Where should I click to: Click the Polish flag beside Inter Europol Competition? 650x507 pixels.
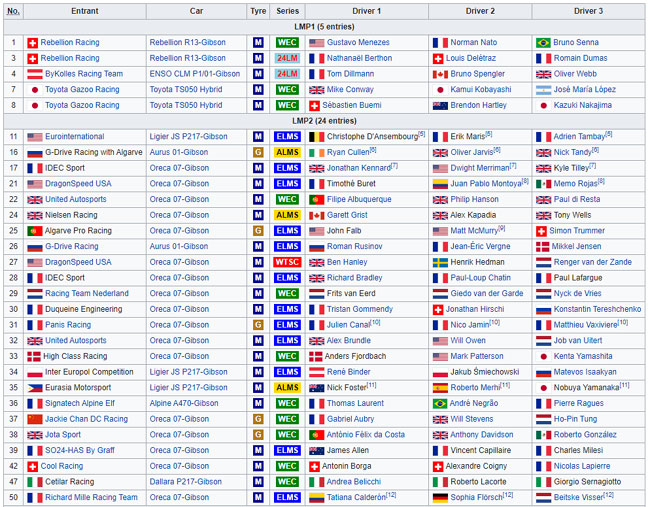[35, 372]
